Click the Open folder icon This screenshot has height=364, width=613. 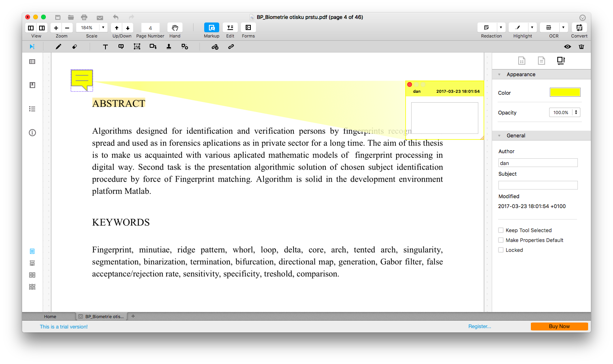click(x=71, y=17)
